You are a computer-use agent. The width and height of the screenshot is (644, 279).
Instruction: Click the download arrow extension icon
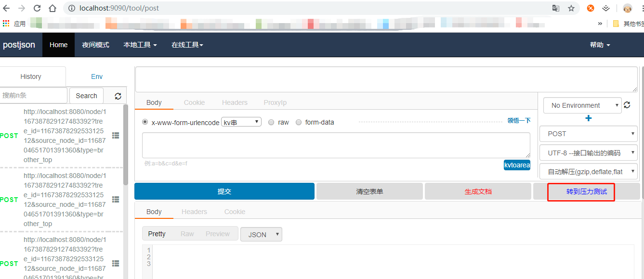[x=606, y=8]
